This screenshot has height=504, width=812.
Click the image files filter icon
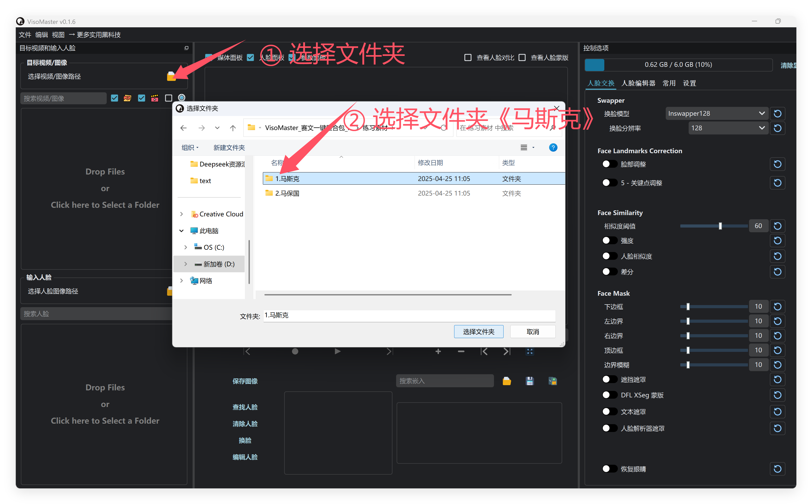pyautogui.click(x=127, y=98)
